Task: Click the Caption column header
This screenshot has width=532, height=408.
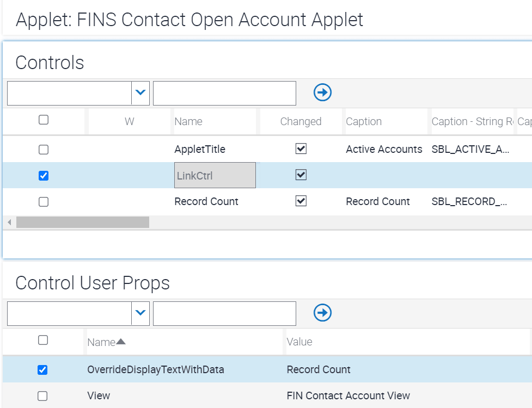Action: tap(364, 121)
